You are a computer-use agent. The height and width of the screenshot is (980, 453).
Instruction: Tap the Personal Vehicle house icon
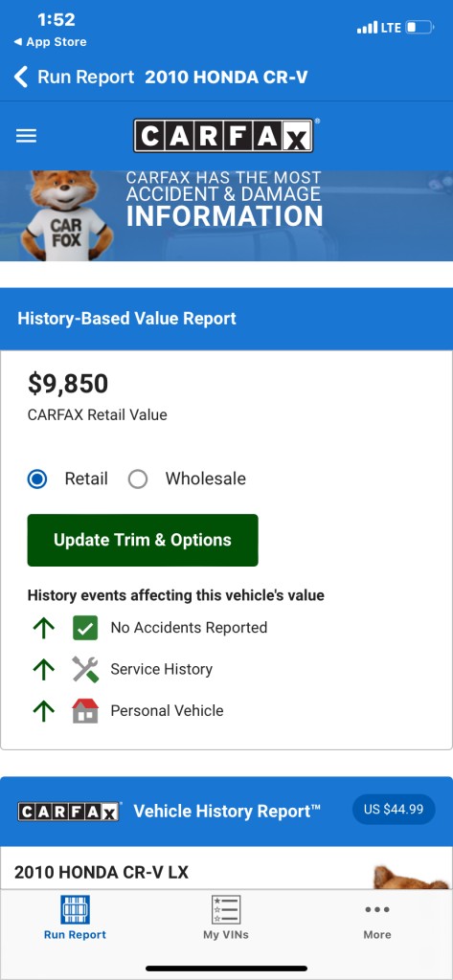click(85, 711)
